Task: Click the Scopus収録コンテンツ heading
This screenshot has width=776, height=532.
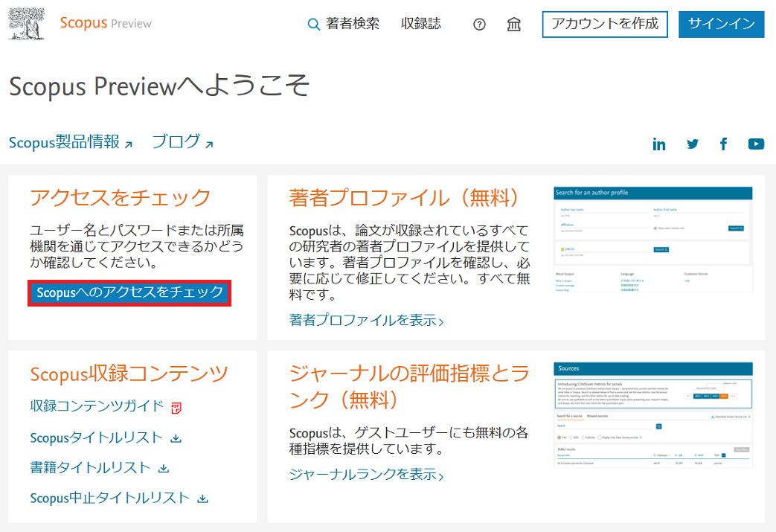Action: click(129, 374)
